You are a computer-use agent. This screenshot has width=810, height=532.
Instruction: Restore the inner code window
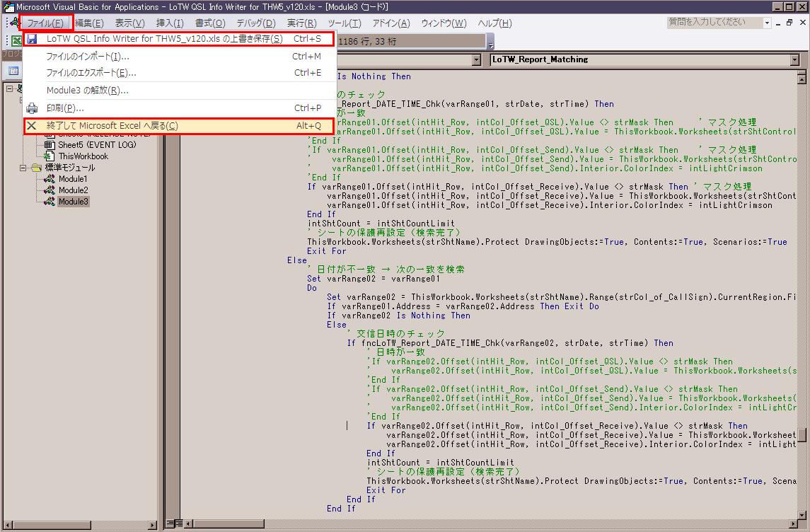(789, 23)
